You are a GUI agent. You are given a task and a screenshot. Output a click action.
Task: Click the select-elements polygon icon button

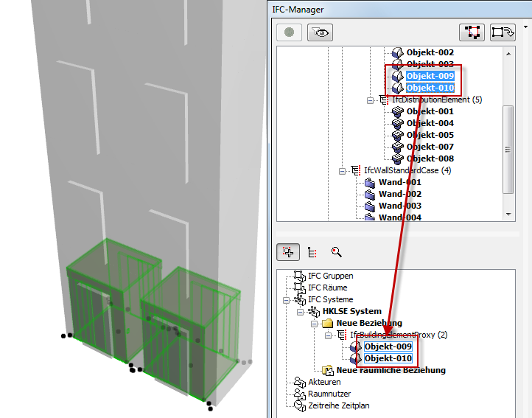pyautogui.click(x=472, y=32)
